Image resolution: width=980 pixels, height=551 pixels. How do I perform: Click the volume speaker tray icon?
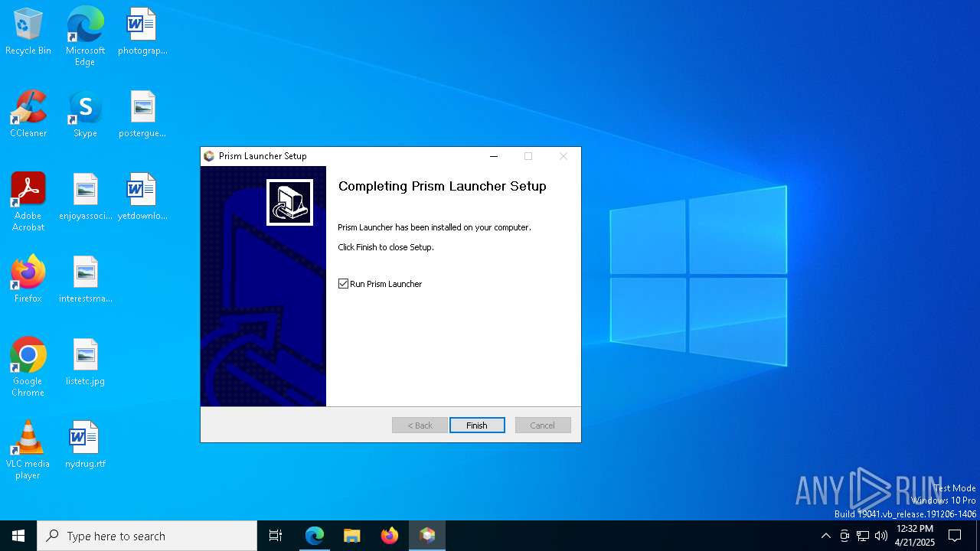click(881, 536)
